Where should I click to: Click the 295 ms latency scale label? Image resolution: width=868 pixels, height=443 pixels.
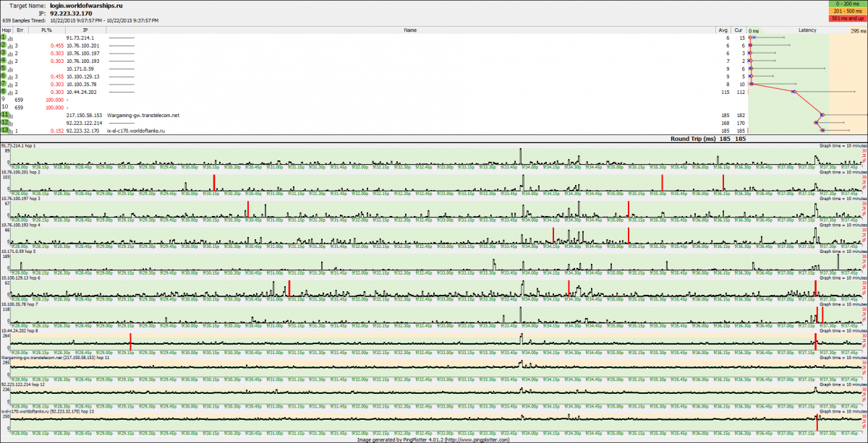click(x=858, y=31)
